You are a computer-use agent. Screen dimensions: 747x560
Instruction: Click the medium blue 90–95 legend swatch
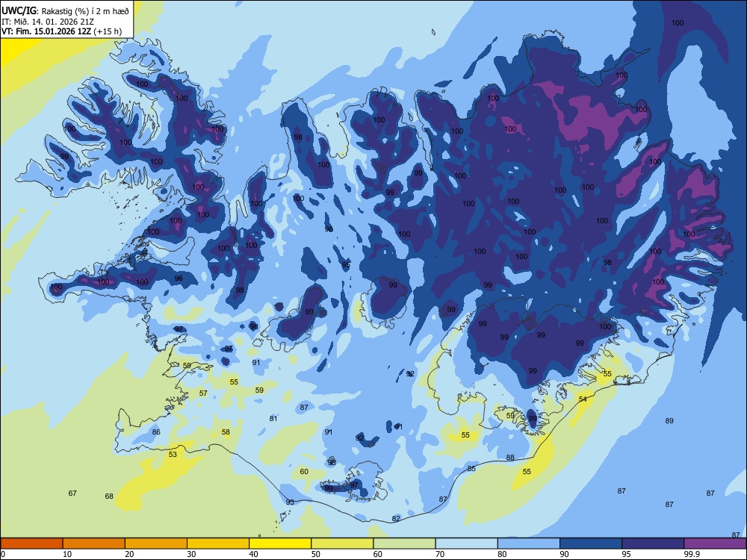click(591, 544)
